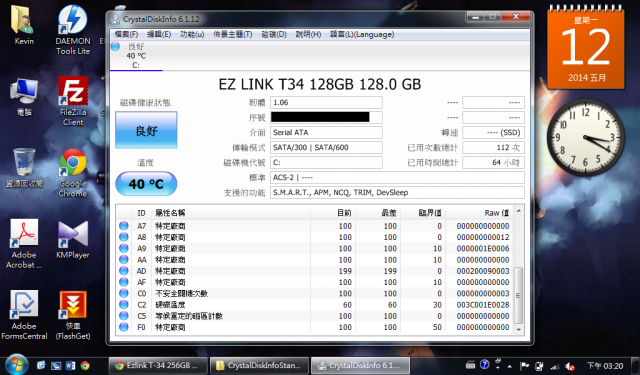The width and height of the screenshot is (640, 375).
Task: Click the blue status orb for row AD
Action: (124, 271)
